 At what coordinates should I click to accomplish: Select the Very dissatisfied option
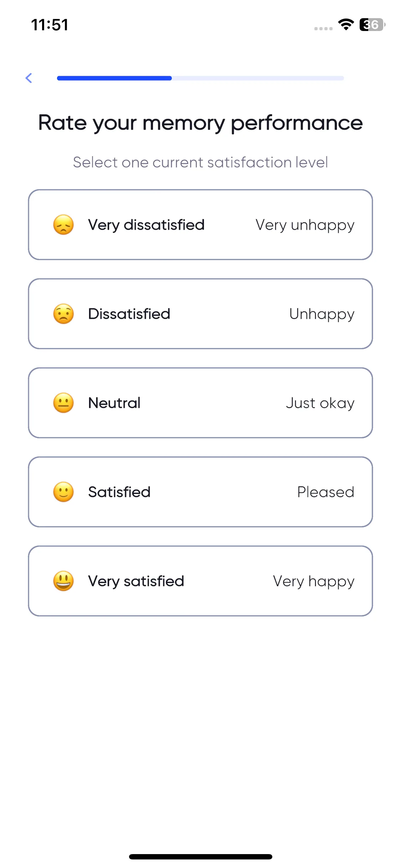point(200,225)
